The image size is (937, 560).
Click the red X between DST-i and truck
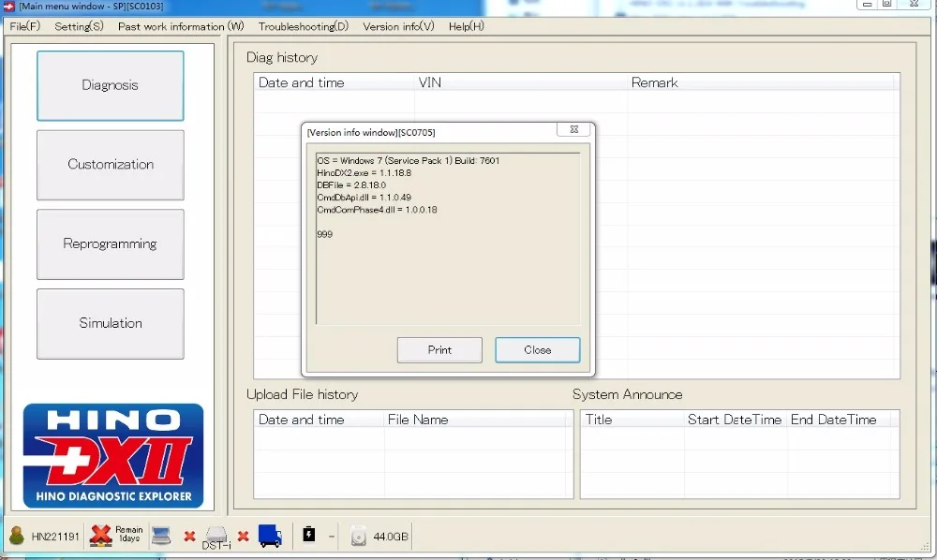(244, 536)
